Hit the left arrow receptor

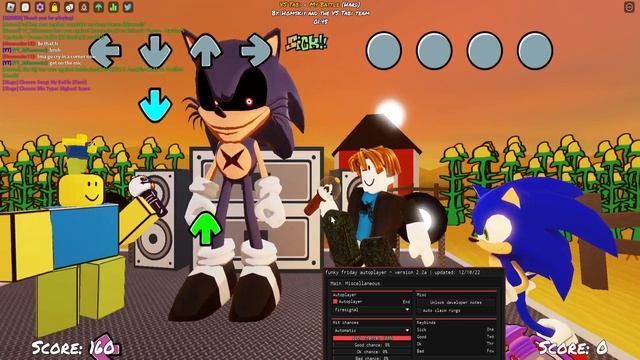click(105, 51)
